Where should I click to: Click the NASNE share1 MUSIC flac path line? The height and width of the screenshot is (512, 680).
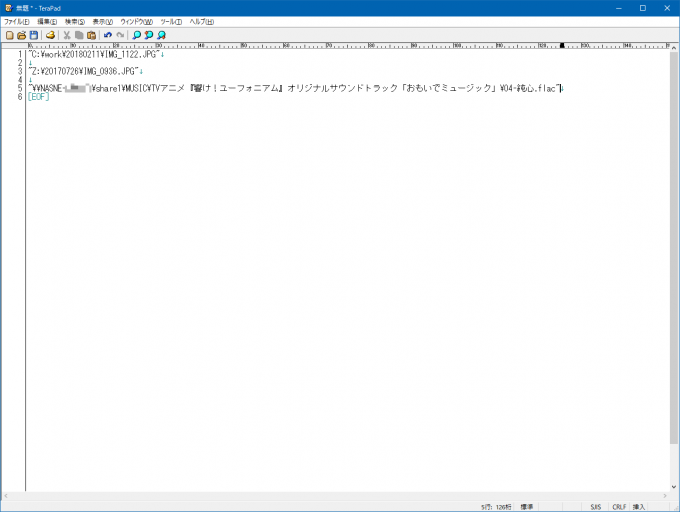point(294,88)
